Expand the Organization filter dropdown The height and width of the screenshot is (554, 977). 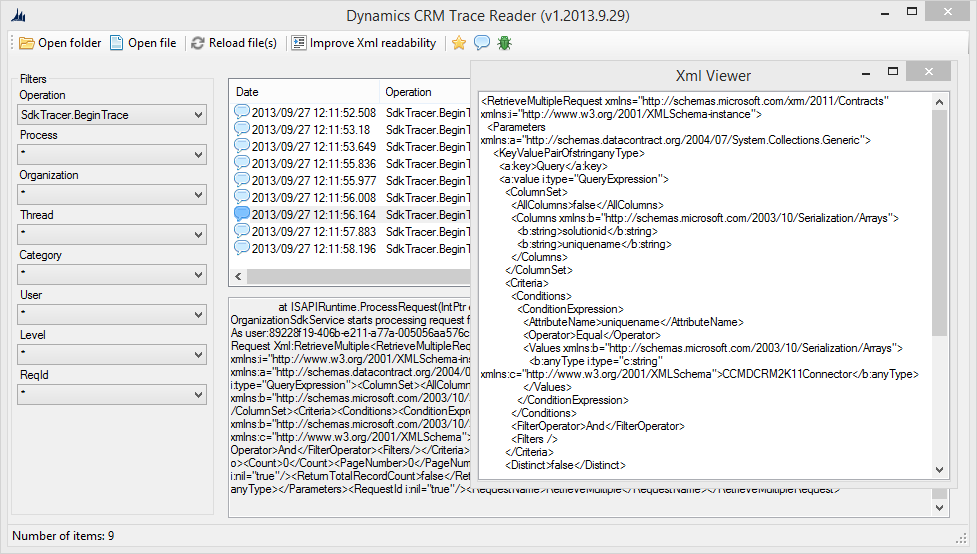point(112,194)
